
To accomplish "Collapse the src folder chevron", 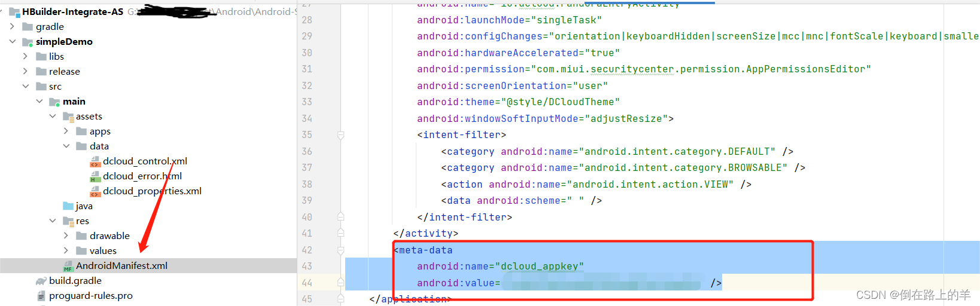I will click(x=26, y=86).
